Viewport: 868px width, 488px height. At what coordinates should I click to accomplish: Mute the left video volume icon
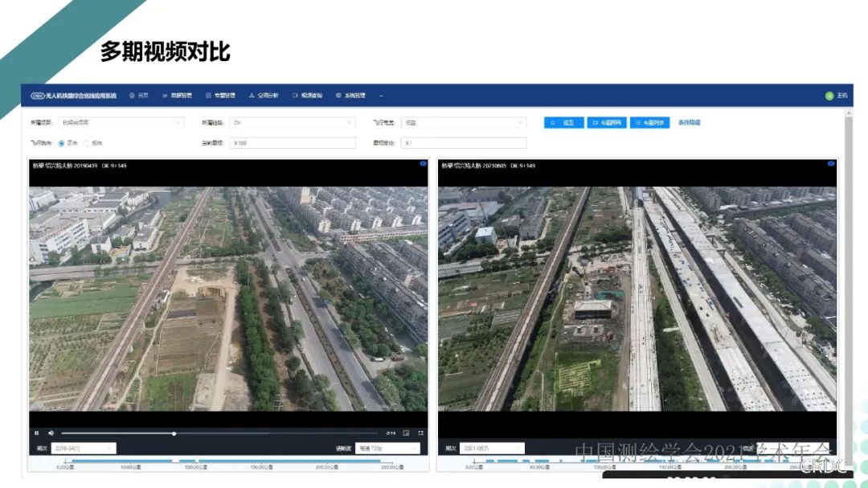click(x=51, y=433)
